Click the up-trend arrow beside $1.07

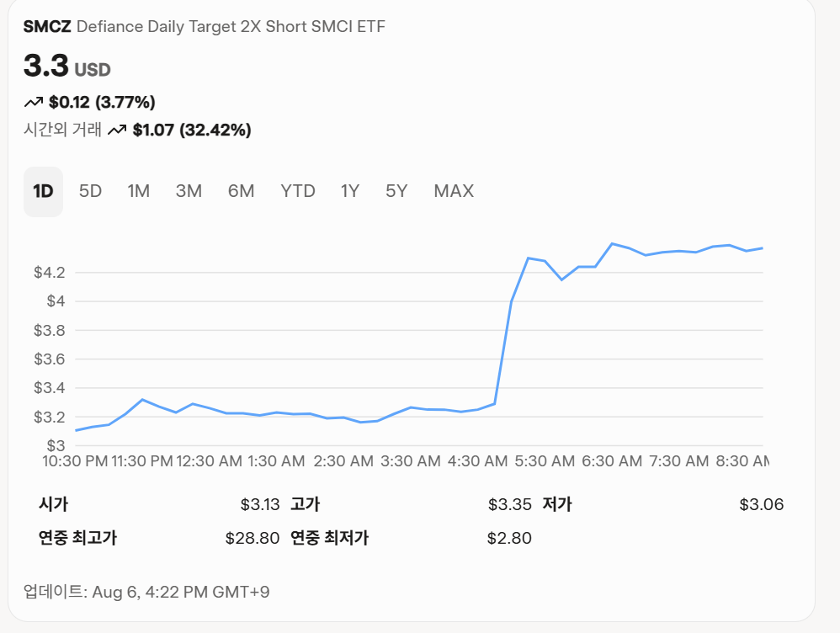(x=117, y=130)
